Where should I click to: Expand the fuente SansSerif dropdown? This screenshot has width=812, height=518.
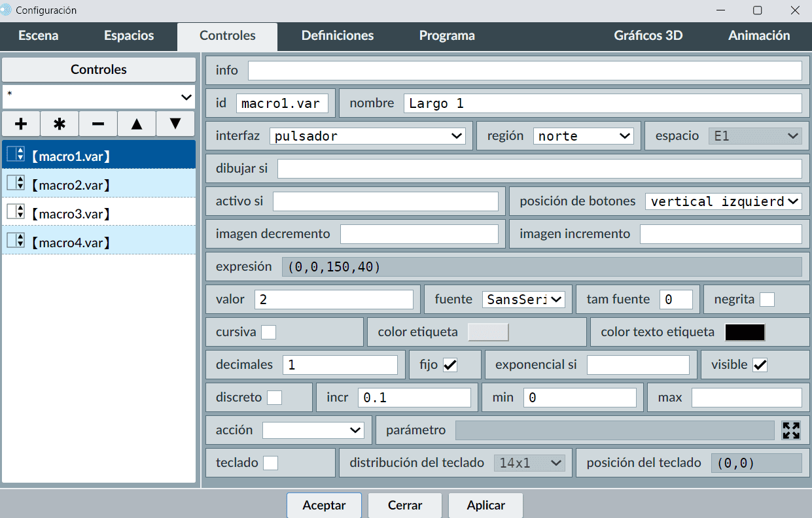pos(523,300)
